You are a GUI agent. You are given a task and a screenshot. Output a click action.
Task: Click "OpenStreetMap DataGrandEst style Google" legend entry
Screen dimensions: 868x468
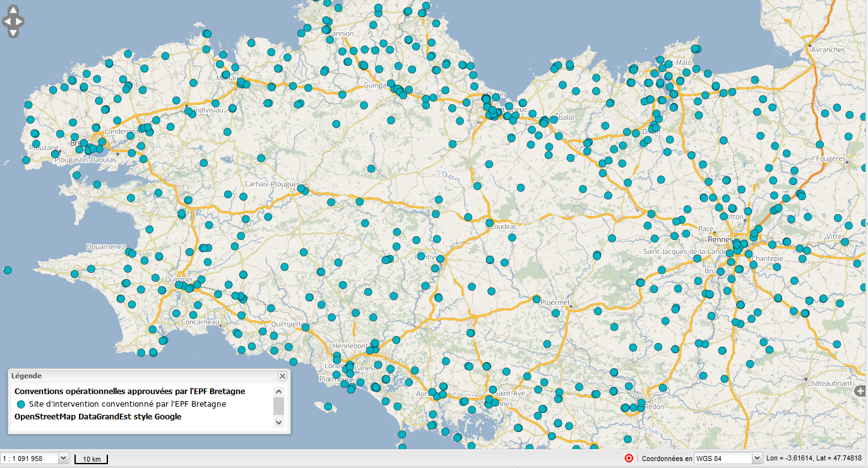[x=98, y=417]
